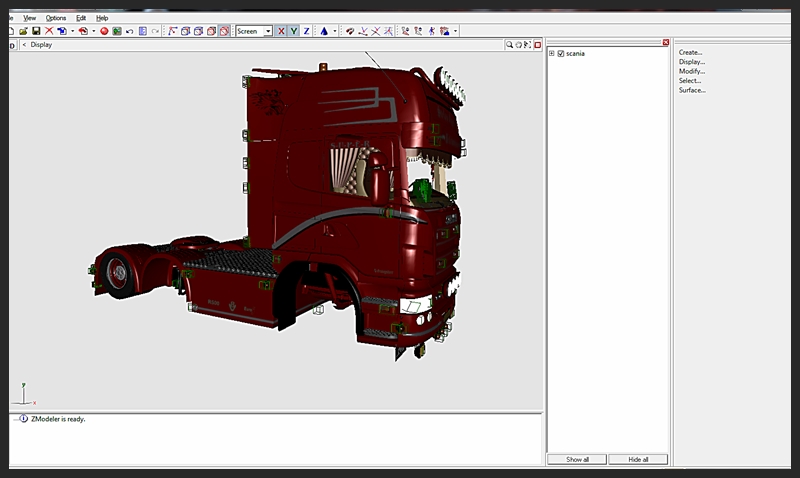Click the Show all button

click(577, 459)
